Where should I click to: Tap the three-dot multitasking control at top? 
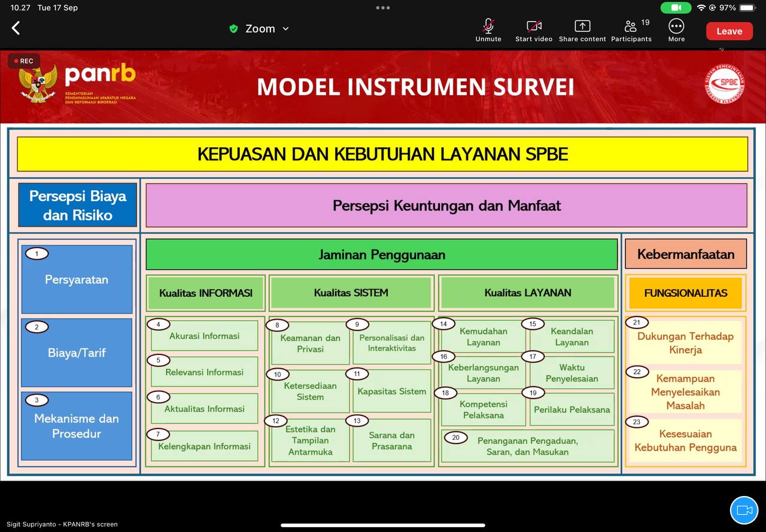coord(383,8)
